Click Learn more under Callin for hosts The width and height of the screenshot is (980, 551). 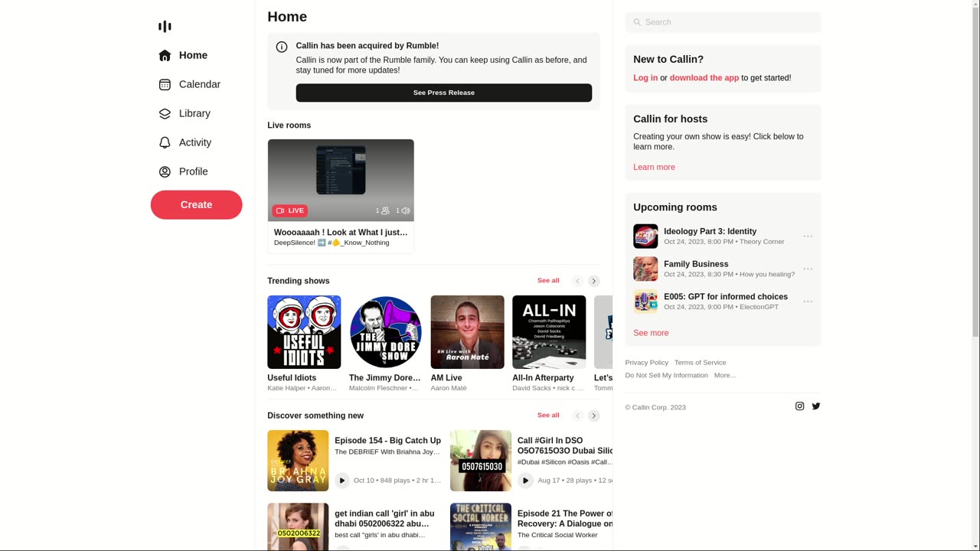(654, 167)
